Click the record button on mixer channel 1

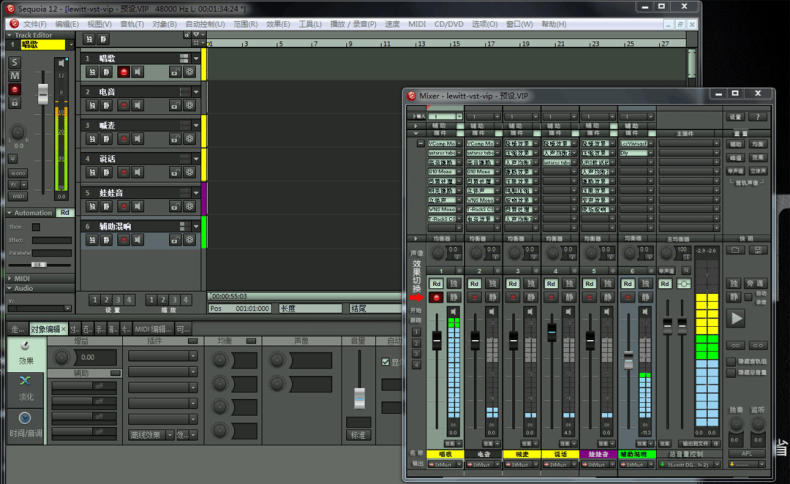436,297
